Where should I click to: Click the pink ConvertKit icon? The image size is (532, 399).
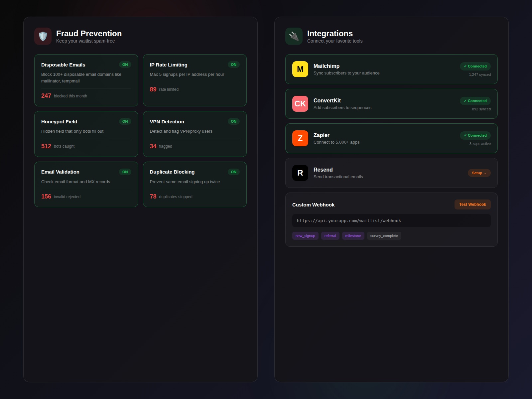[300, 104]
